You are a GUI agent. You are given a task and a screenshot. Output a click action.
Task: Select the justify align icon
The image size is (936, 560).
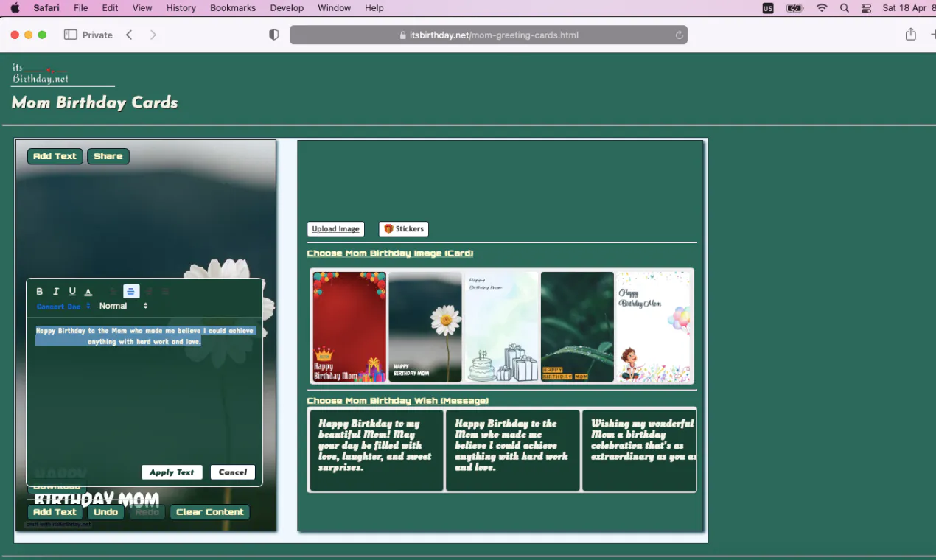pos(165,292)
